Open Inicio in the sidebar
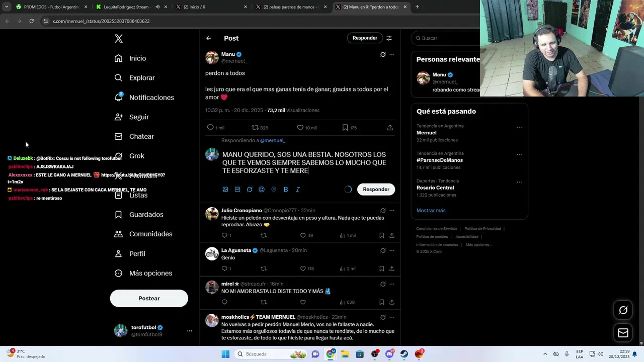Screen dimensions: 644x362 click(130, 58)
